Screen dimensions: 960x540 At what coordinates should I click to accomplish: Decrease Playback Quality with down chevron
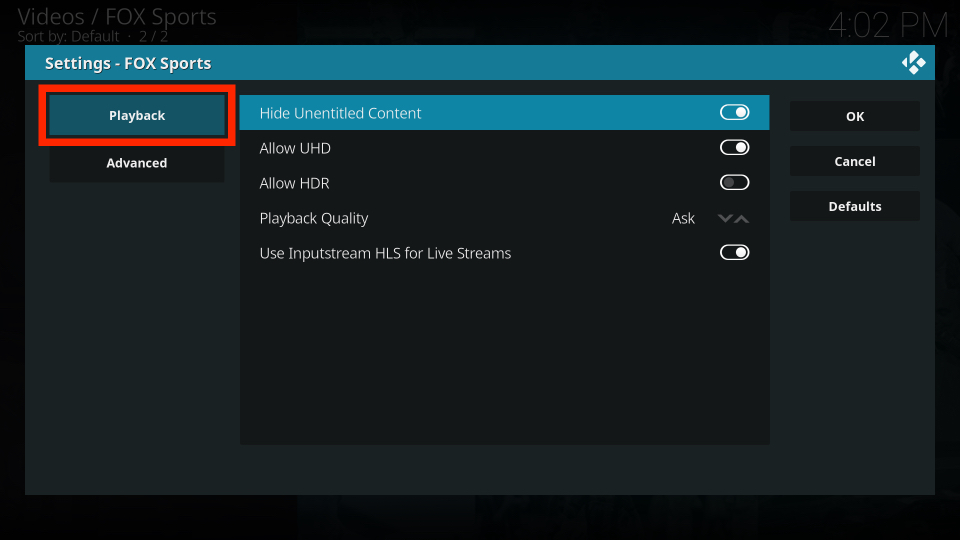coord(725,219)
